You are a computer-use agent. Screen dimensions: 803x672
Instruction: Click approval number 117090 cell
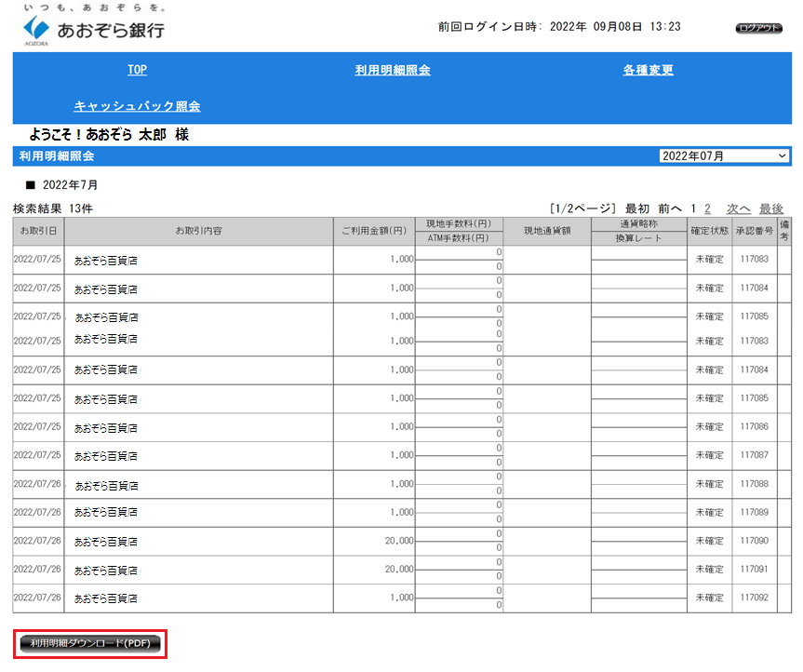(x=755, y=541)
